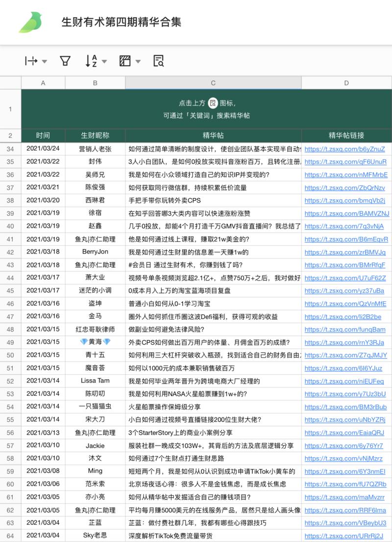This screenshot has height=542, width=392.
Task: Select the 精华帖链接 header cell
Action: [346, 135]
